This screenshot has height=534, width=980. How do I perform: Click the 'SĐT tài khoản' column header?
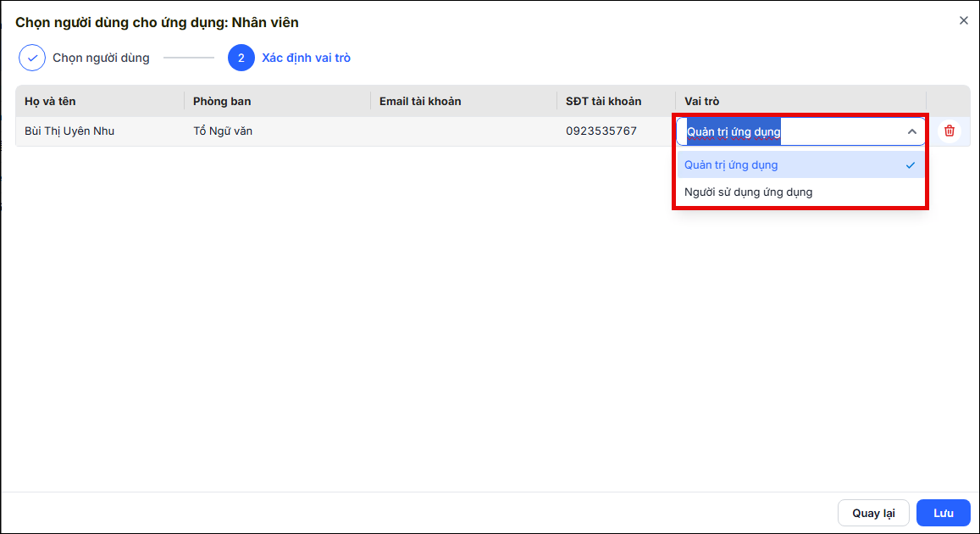pos(603,102)
